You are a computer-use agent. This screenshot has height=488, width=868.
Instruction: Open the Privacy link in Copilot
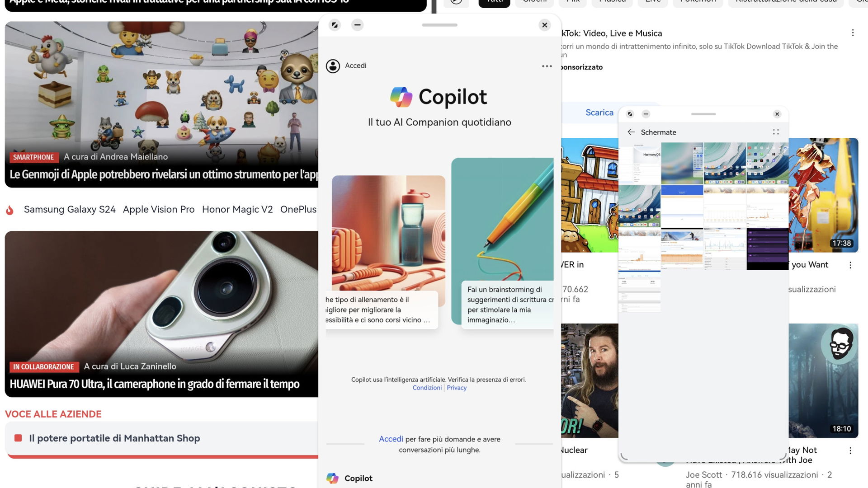tap(457, 388)
